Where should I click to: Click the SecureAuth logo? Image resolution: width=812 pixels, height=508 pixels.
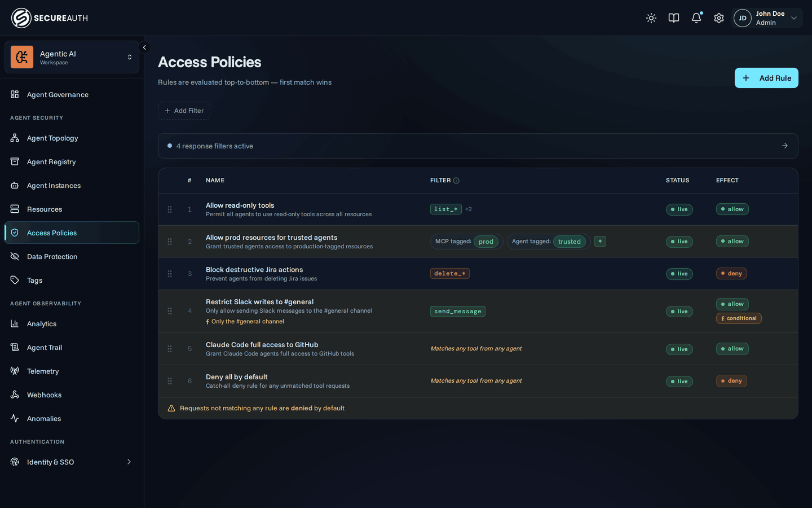[50, 18]
